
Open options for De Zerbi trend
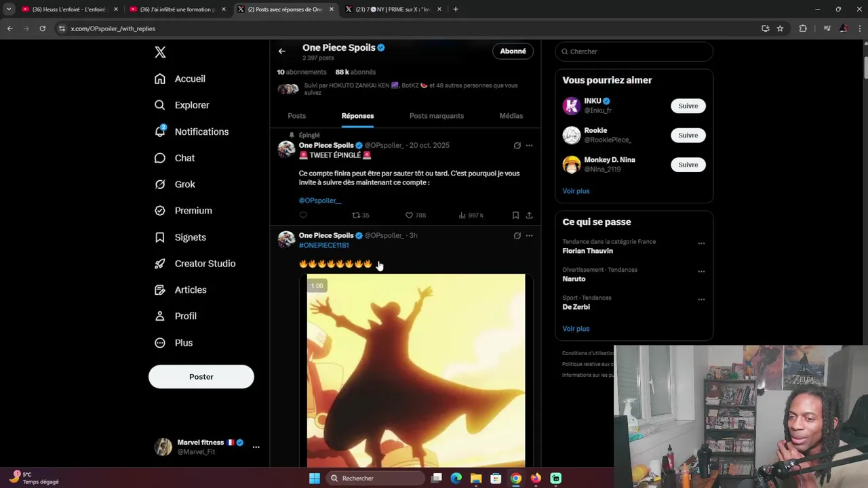[x=701, y=300]
